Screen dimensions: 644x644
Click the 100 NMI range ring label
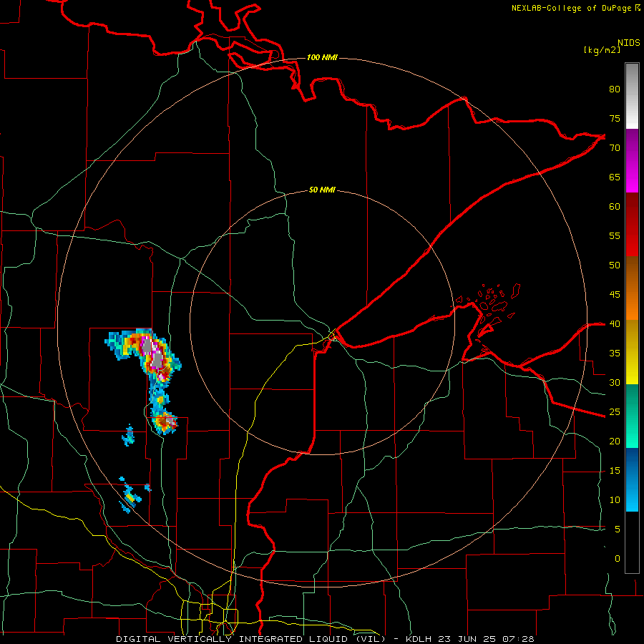tap(322, 57)
